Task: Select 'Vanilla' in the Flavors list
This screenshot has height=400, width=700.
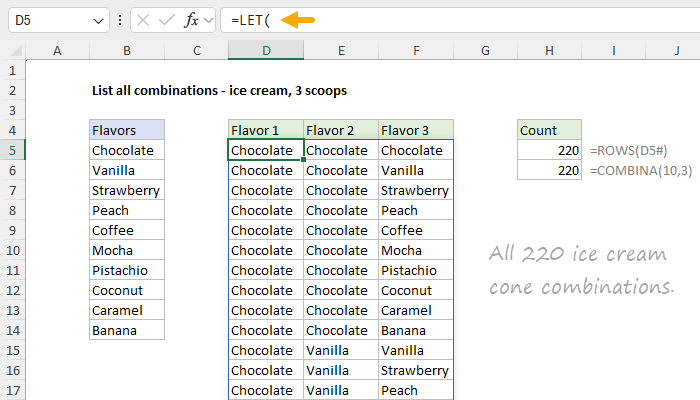Action: pos(127,171)
